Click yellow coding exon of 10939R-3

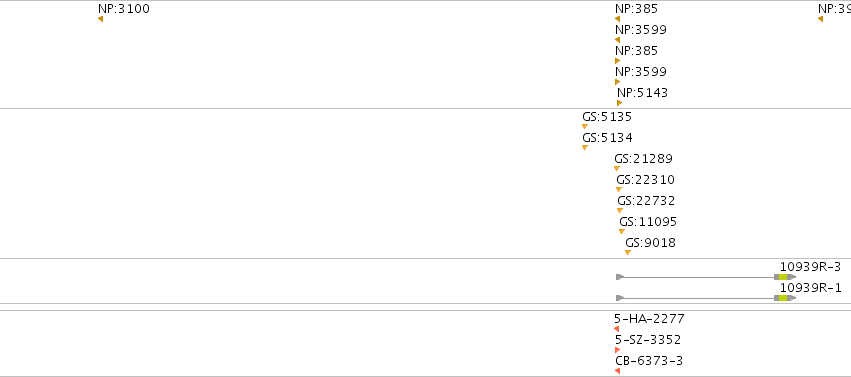tap(783, 277)
